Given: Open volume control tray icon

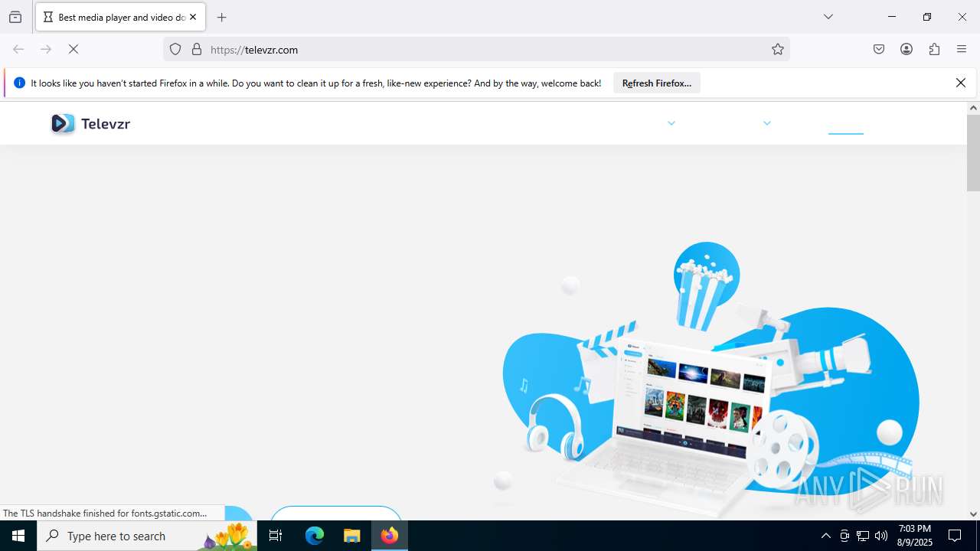Looking at the screenshot, I should [881, 536].
